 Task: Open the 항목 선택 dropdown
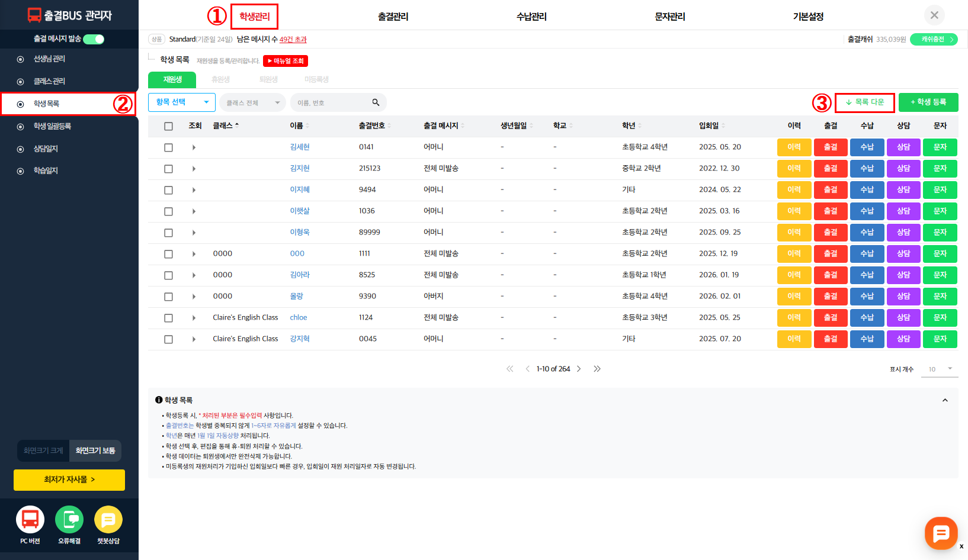(x=182, y=102)
